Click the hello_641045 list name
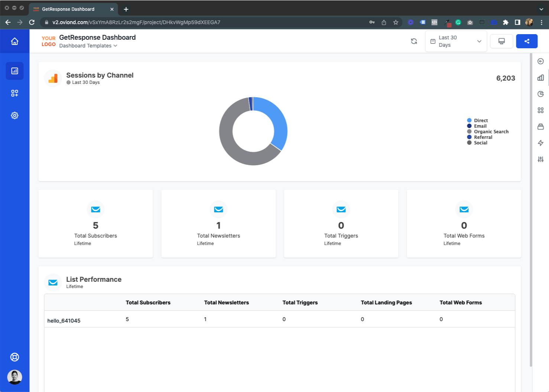The height and width of the screenshot is (392, 549). coord(64,320)
